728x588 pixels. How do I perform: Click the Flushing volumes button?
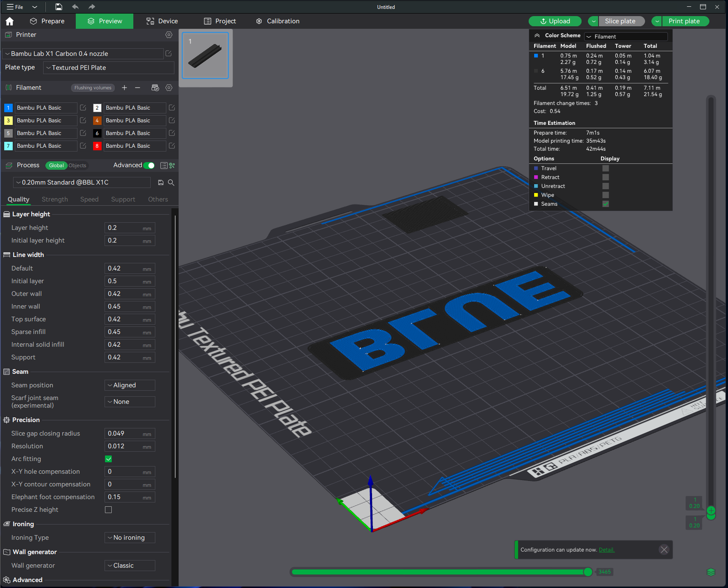[x=93, y=88]
